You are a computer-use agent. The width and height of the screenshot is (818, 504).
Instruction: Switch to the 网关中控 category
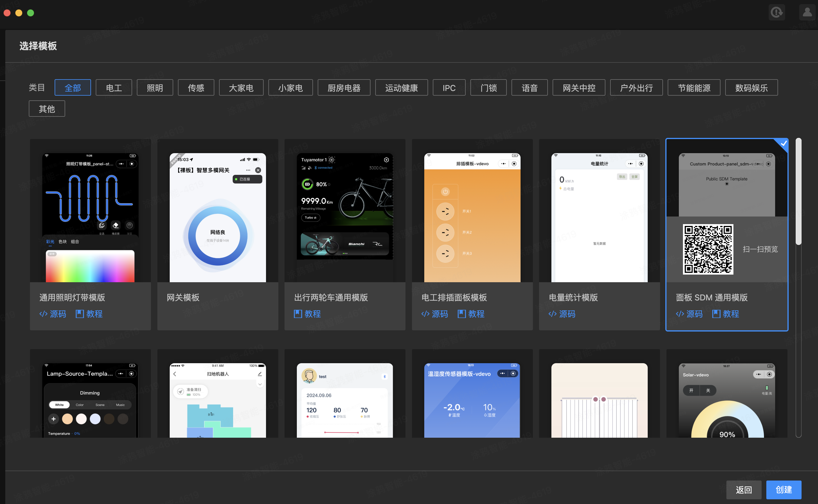click(578, 88)
